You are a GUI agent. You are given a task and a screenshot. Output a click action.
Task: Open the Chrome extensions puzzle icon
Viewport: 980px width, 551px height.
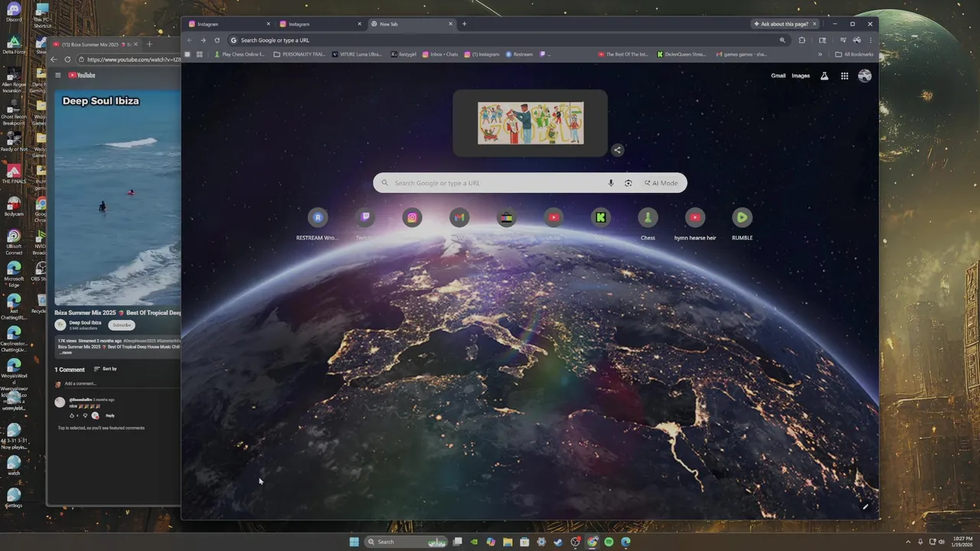tap(802, 40)
